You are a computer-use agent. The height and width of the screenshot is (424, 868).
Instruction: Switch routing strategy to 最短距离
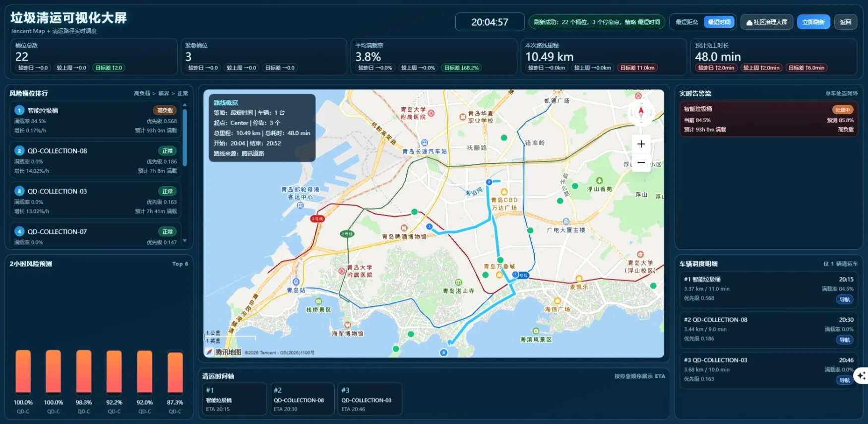click(x=686, y=22)
